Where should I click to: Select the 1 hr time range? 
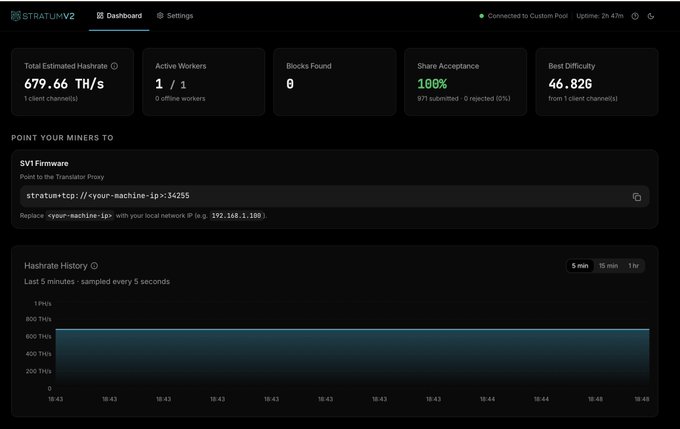634,265
